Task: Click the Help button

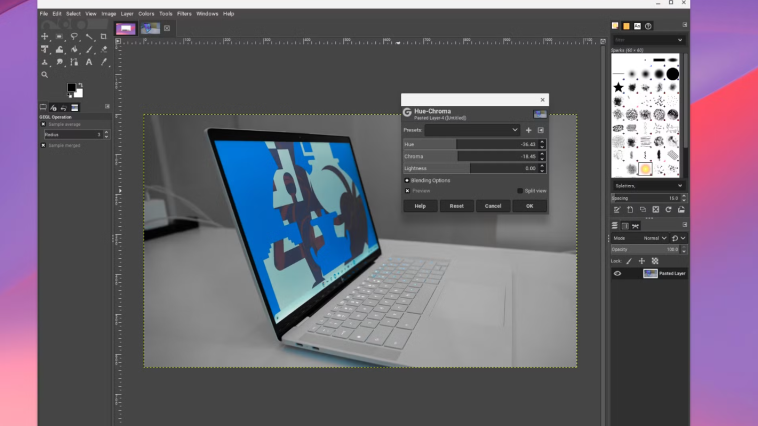Action: point(420,206)
